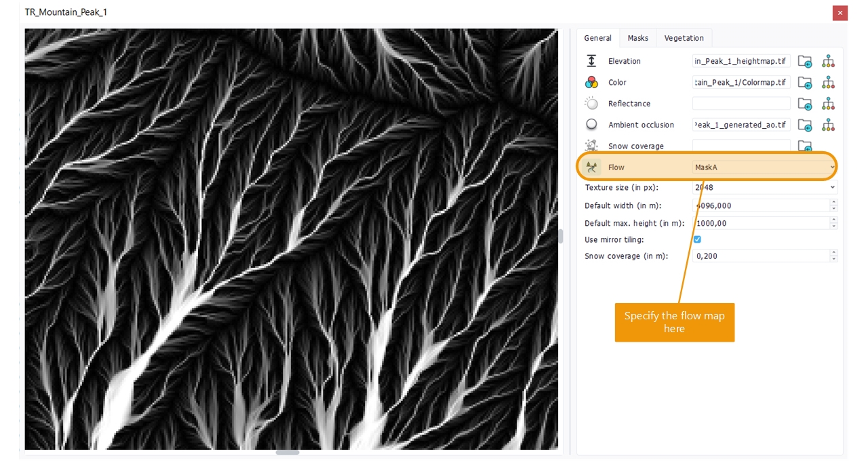This screenshot has width=868, height=461.
Task: Click the Elevation height icon
Action: pyautogui.click(x=592, y=61)
